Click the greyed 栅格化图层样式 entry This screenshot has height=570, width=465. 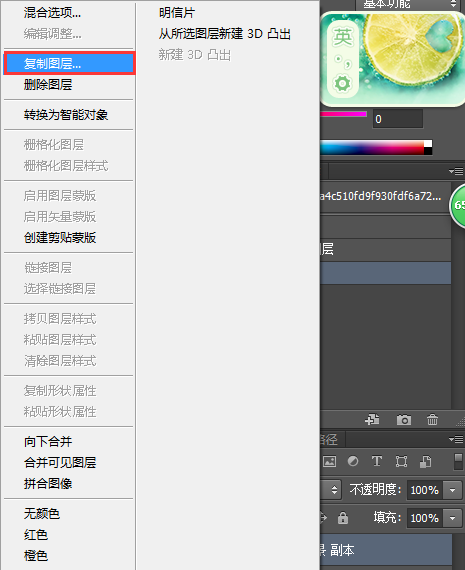66,166
